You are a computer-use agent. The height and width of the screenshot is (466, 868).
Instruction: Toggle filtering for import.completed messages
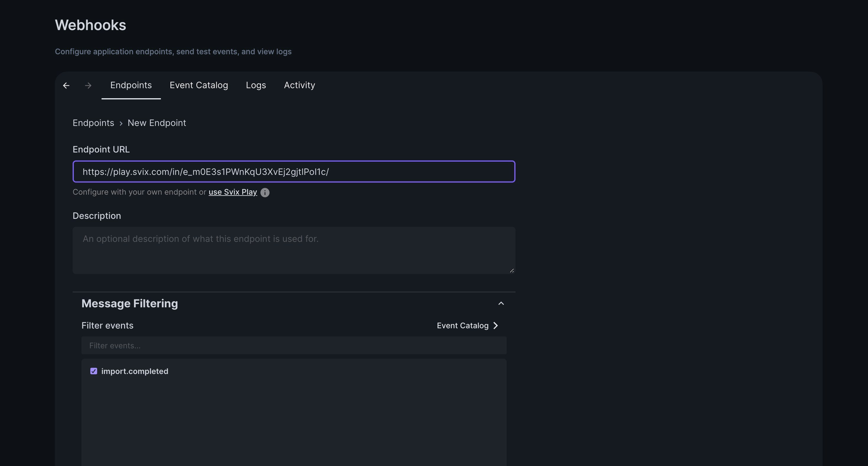[94, 371]
